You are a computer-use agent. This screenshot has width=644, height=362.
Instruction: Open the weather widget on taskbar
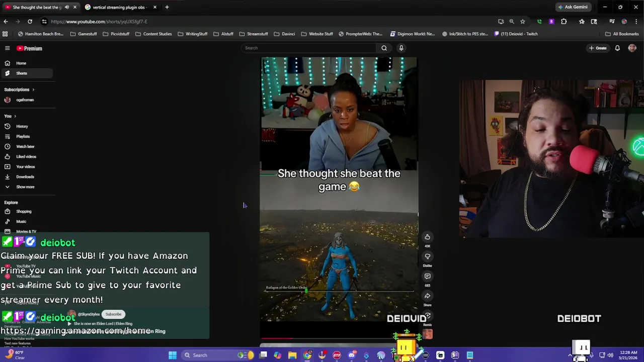tap(15, 355)
